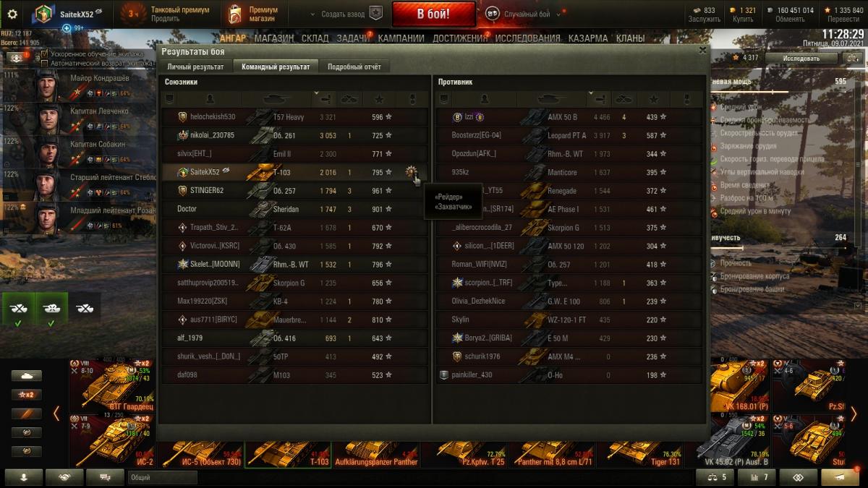Image resolution: width=868 pixels, height=488 pixels.
Task: Click the download arrow icon at bottom left
Action: tap(24, 477)
